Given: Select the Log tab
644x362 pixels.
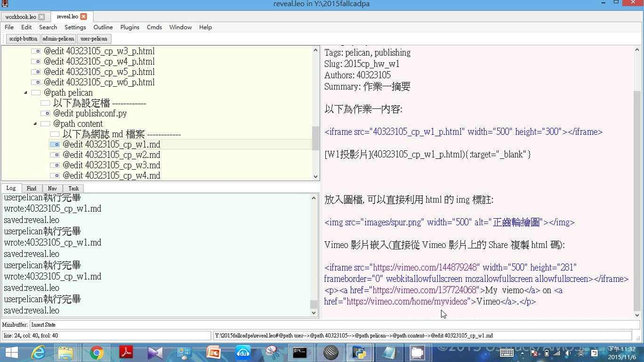Looking at the screenshot, I should [11, 188].
